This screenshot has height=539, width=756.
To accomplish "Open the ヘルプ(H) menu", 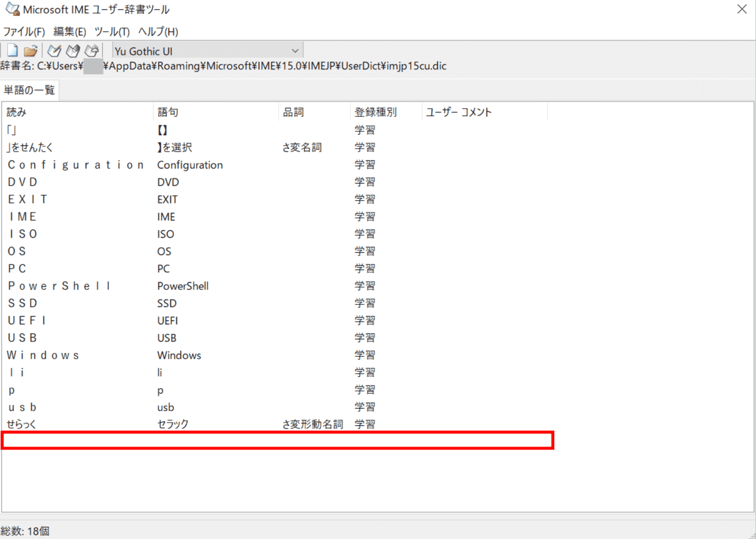I will tap(158, 32).
